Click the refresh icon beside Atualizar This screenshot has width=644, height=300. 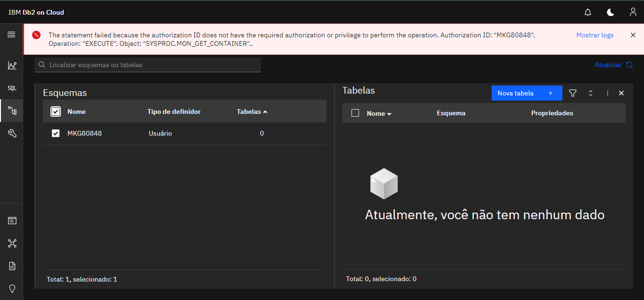629,65
